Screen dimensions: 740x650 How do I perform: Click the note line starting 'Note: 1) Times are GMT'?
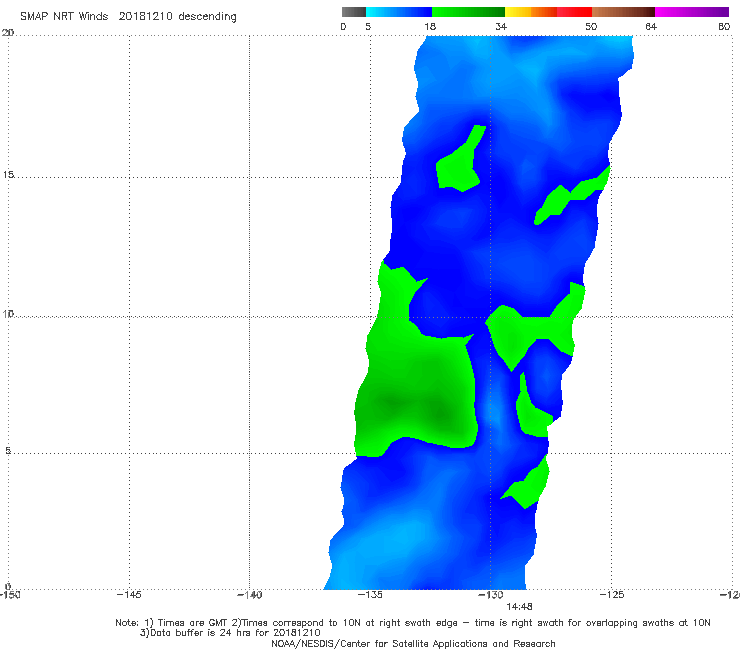pos(413,623)
